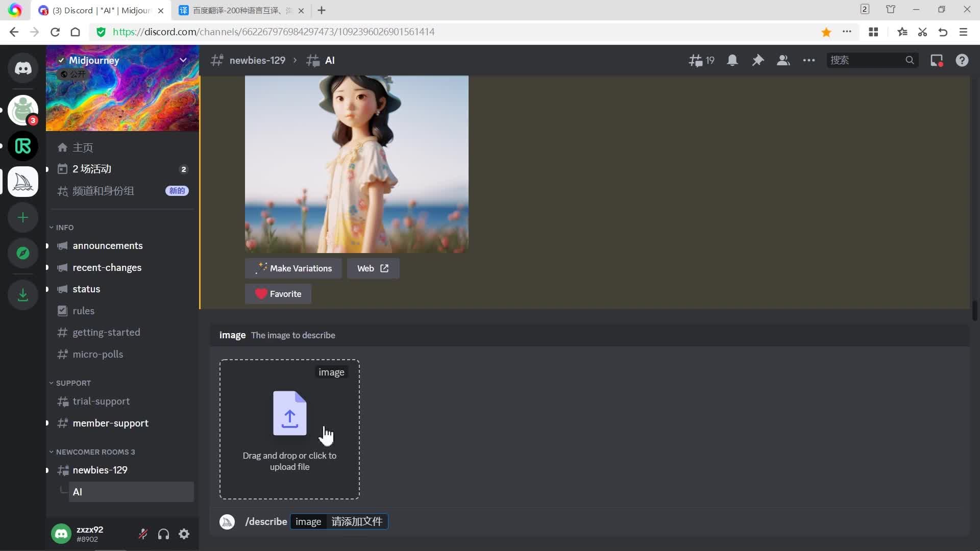980x551 pixels.
Task: Show member list icon
Action: 783,60
